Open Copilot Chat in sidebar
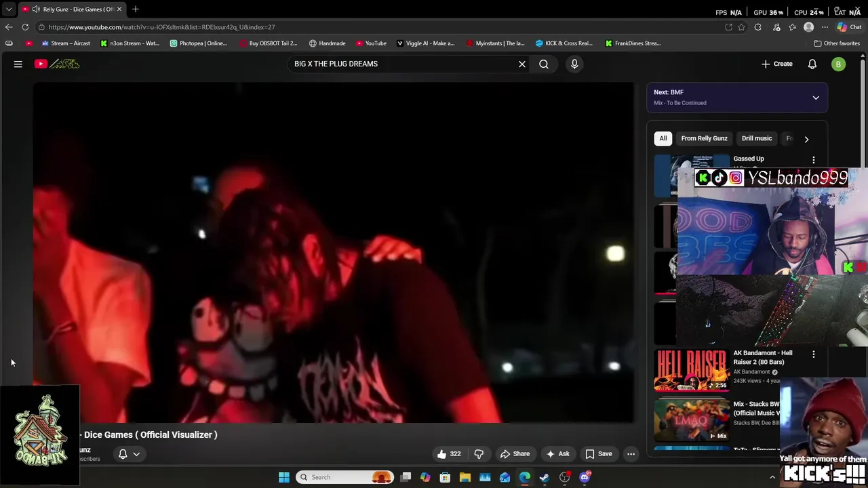This screenshot has height=488, width=868. point(849,27)
